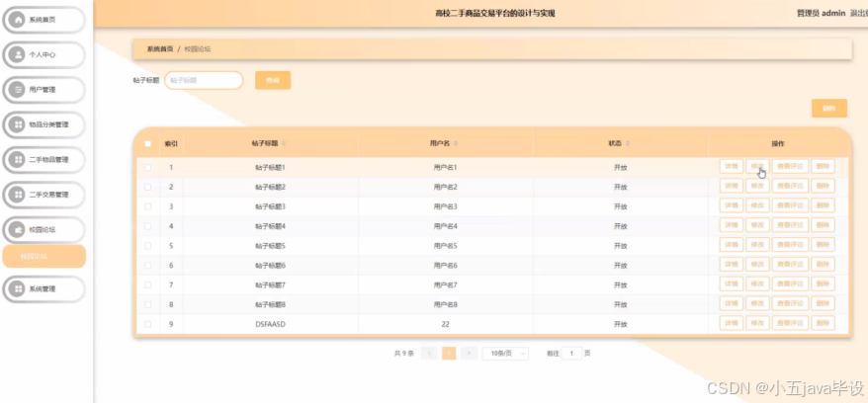The height and width of the screenshot is (403, 868).
Task: Click the grid icon beside 二手交易管理
Action: [18, 195]
